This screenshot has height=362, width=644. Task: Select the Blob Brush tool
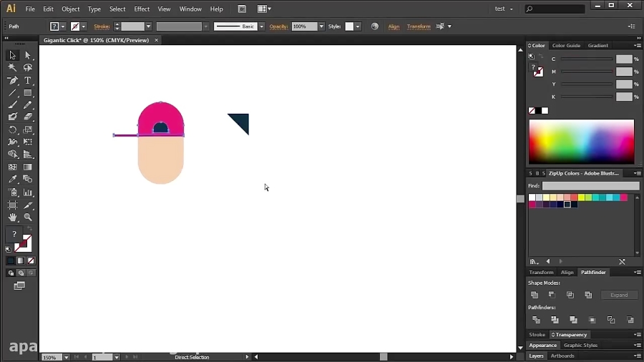(12, 117)
